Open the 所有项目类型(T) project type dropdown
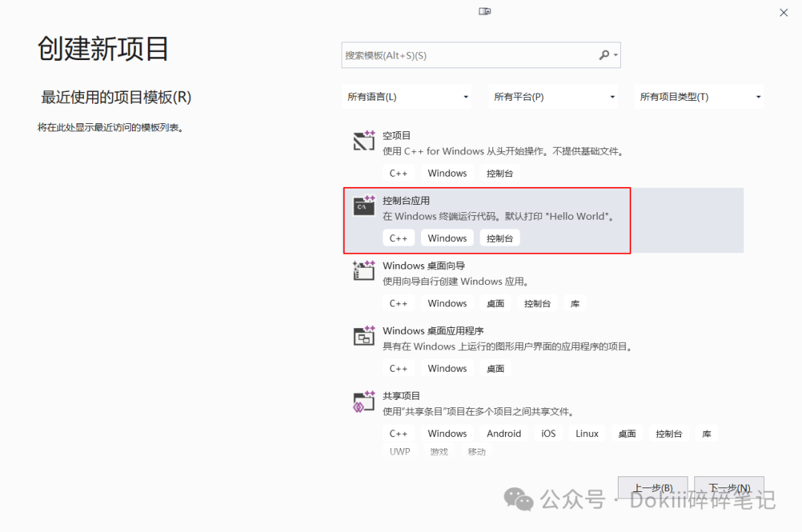Screen dimensions: 802x532 [x=698, y=96]
